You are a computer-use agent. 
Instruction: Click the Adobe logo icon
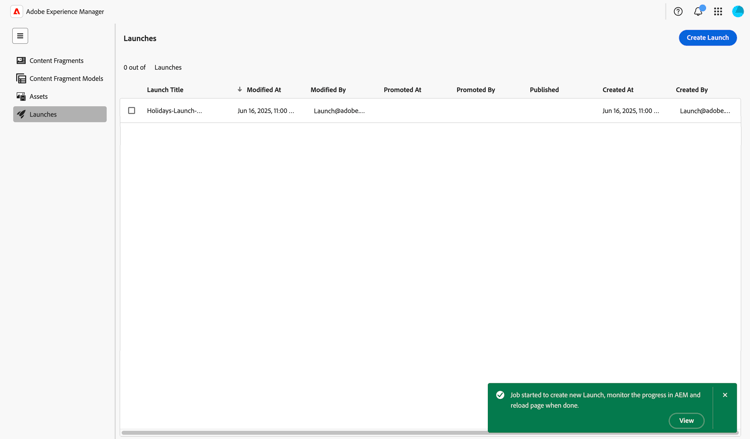pos(16,11)
